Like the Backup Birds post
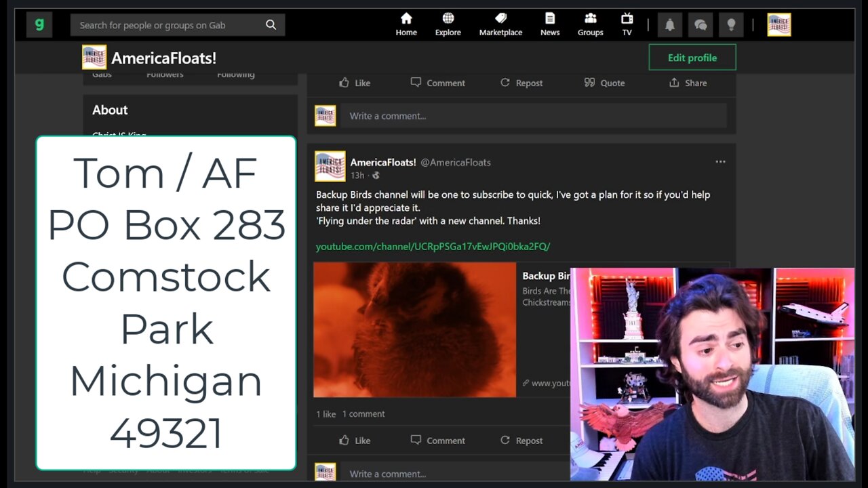868x488 pixels. (x=355, y=441)
